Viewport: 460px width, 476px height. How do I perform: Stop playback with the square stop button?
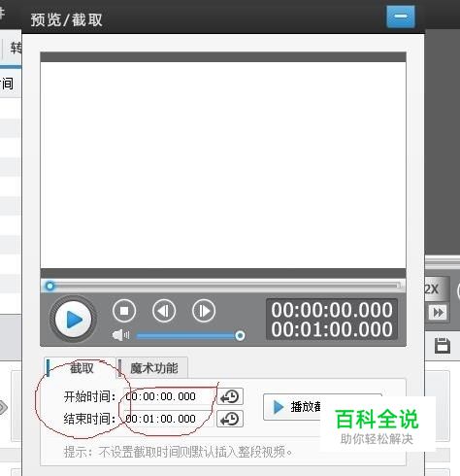pyautogui.click(x=124, y=311)
